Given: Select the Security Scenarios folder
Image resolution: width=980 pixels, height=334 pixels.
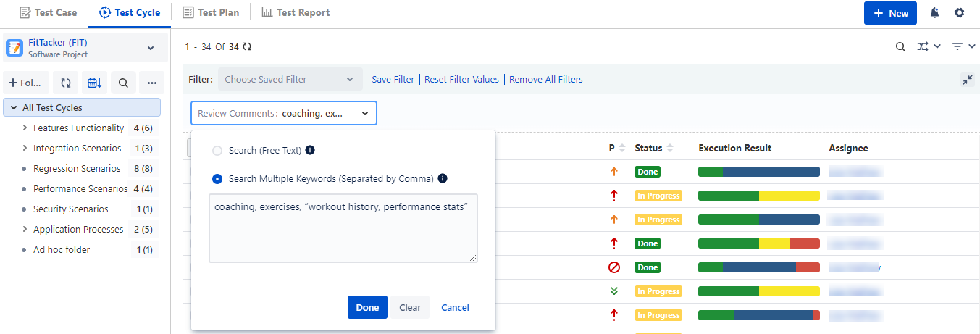Looking at the screenshot, I should click(71, 209).
